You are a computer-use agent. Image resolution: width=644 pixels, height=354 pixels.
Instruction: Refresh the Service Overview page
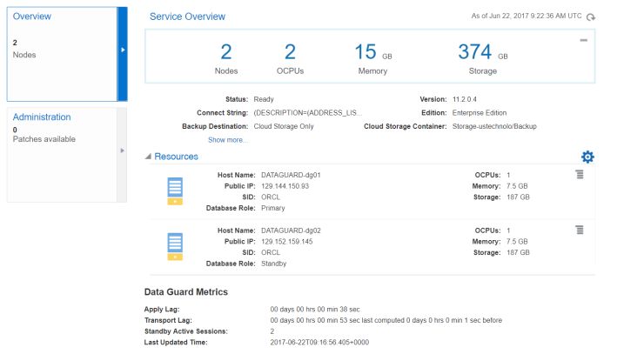point(592,17)
